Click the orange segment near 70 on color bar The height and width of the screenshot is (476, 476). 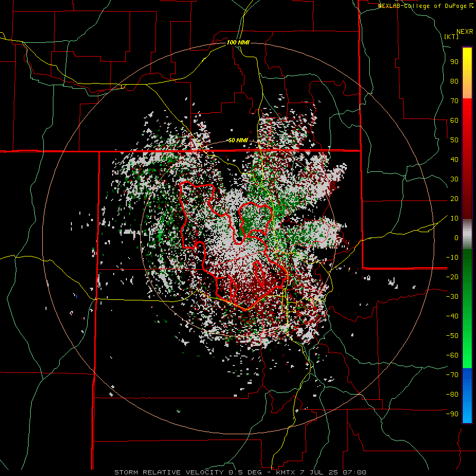tap(467, 91)
